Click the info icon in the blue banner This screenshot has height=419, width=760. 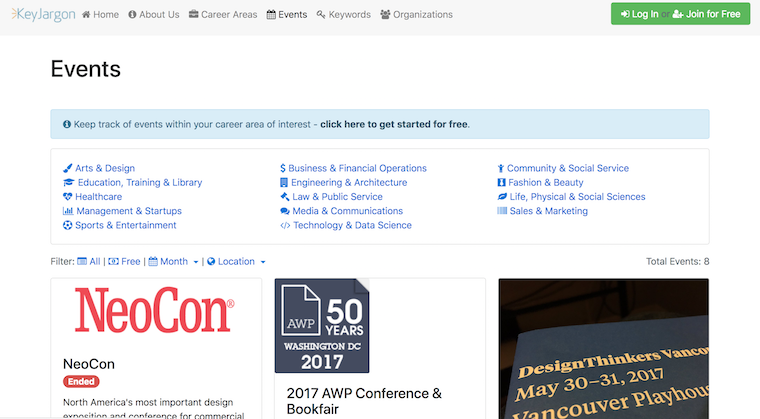tap(67, 124)
